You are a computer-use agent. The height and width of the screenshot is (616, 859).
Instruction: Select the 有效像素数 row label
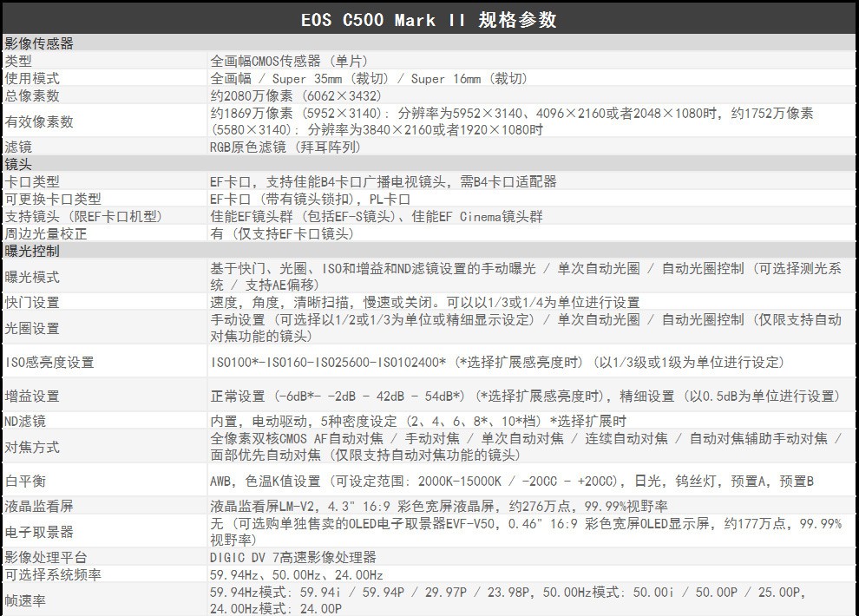(x=39, y=121)
